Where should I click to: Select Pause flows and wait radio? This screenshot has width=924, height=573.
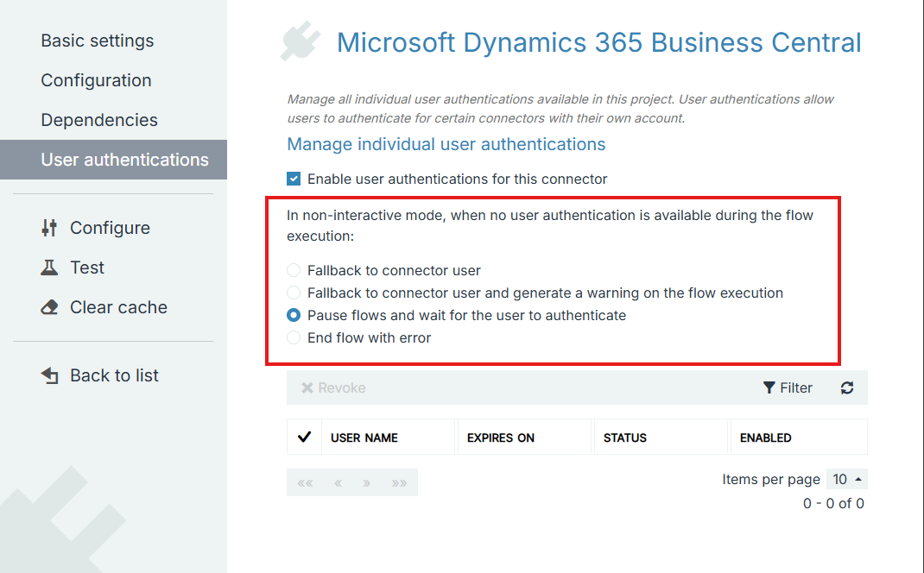pos(294,315)
